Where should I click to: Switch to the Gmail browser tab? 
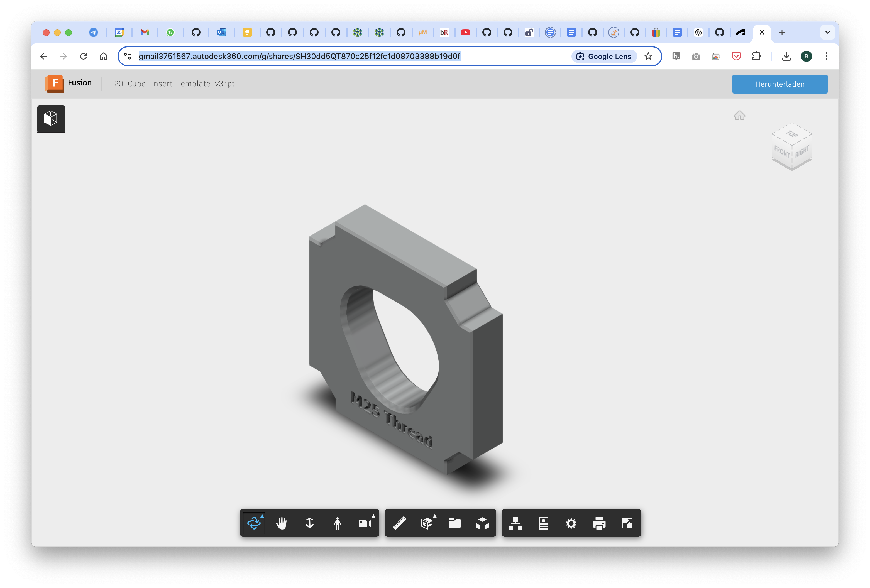pyautogui.click(x=145, y=32)
